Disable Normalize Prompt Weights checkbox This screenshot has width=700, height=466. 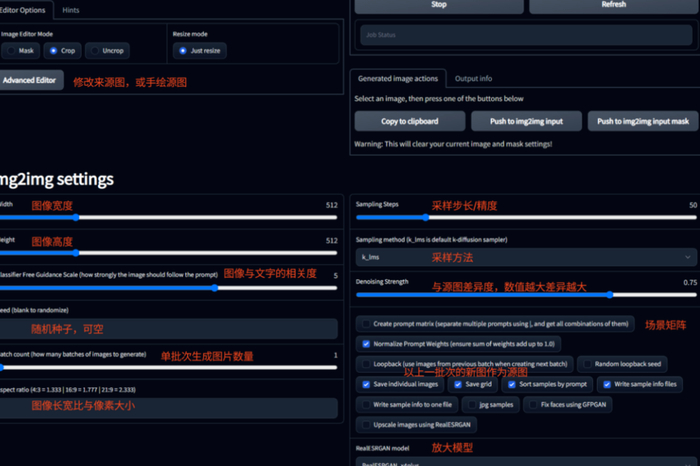click(x=366, y=344)
